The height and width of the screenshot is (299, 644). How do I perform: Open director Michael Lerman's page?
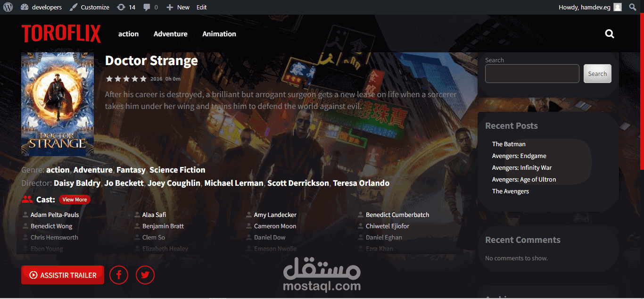coord(234,183)
